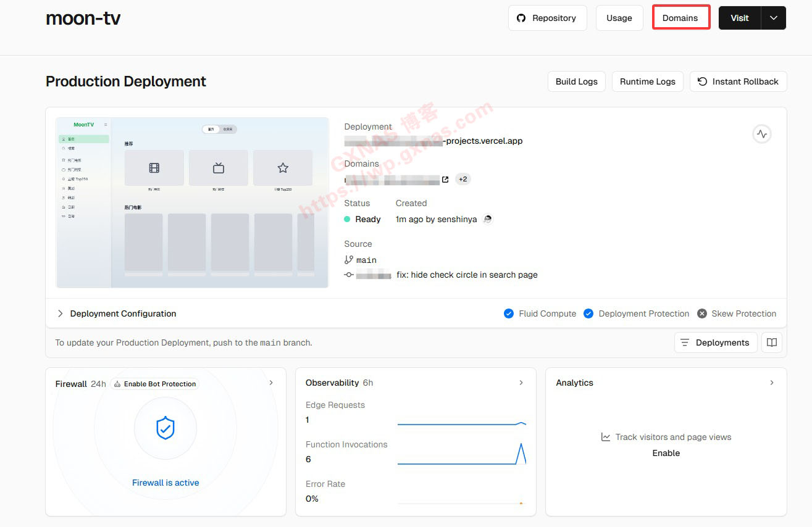View Build Logs
This screenshot has height=527, width=812.
point(576,81)
